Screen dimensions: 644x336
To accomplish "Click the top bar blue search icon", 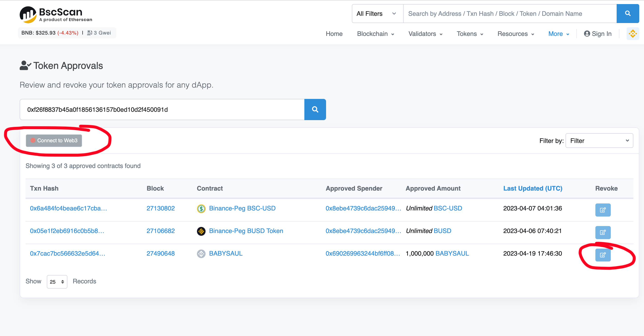I will pos(627,14).
